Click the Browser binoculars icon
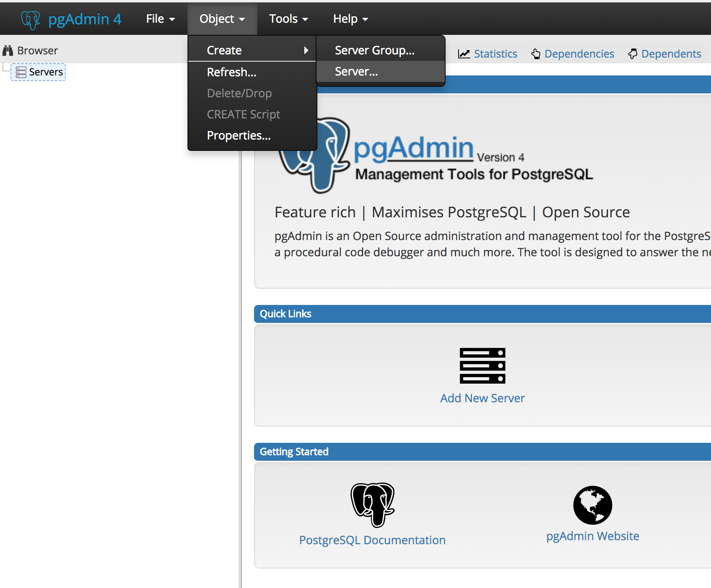711x588 pixels. click(x=8, y=51)
